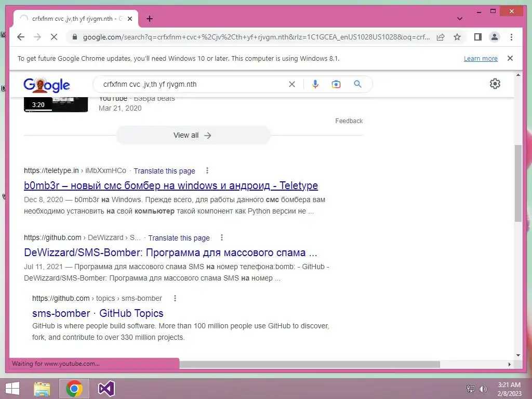Screen dimensions: 532x399
Task: Click the horizontal scrollbar thumb
Action: click(310, 364)
